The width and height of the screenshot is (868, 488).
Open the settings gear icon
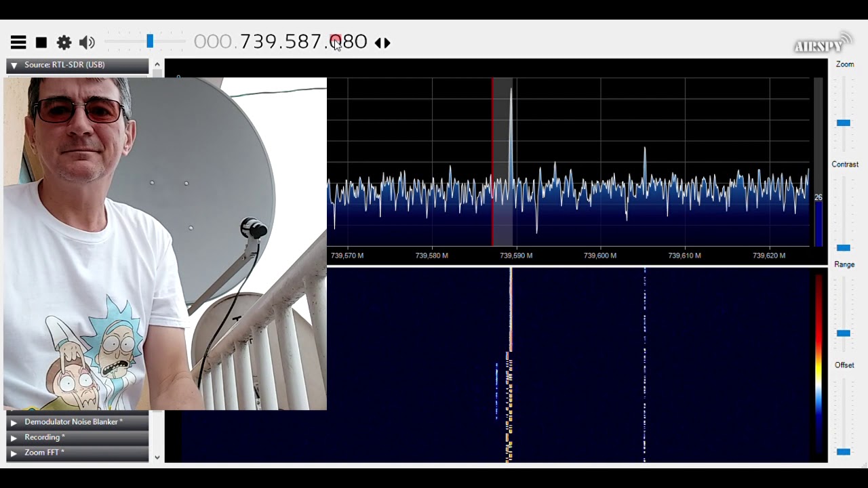pos(64,43)
